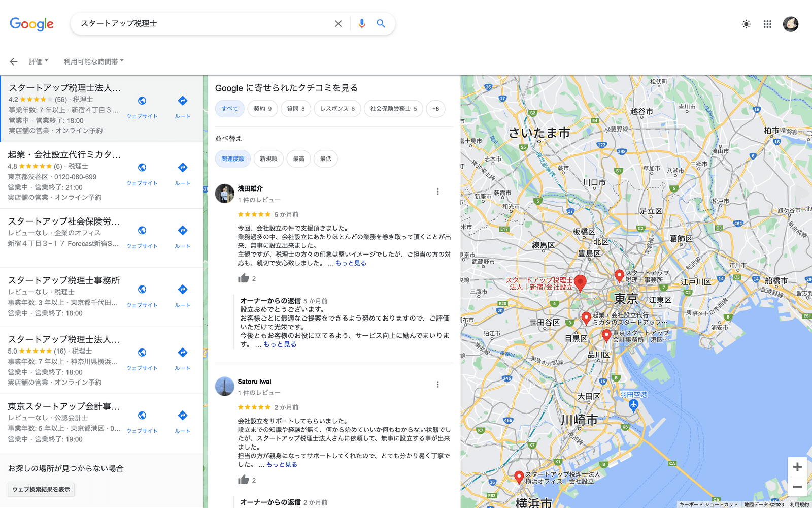Expand more review topics with +6 chip
This screenshot has height=508, width=812.
click(435, 109)
